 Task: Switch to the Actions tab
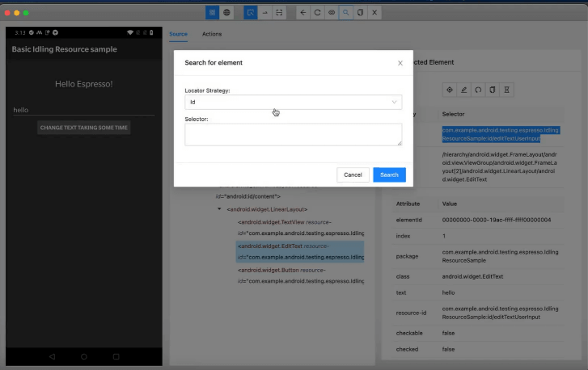coord(212,34)
